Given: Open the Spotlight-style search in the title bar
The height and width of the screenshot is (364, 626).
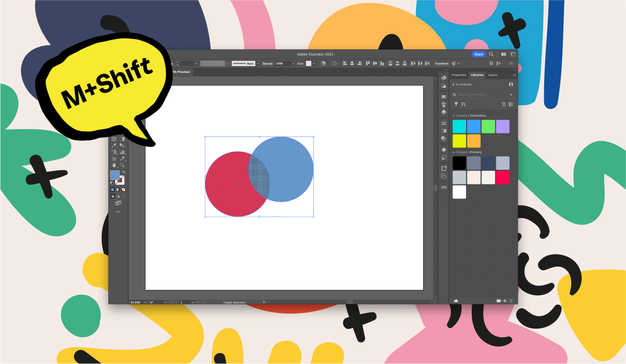Looking at the screenshot, I should point(490,54).
